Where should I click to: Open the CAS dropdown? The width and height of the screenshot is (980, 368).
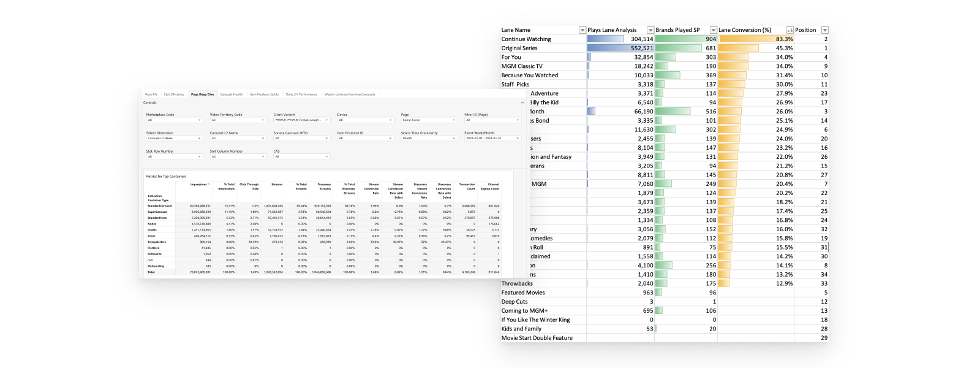[301, 157]
